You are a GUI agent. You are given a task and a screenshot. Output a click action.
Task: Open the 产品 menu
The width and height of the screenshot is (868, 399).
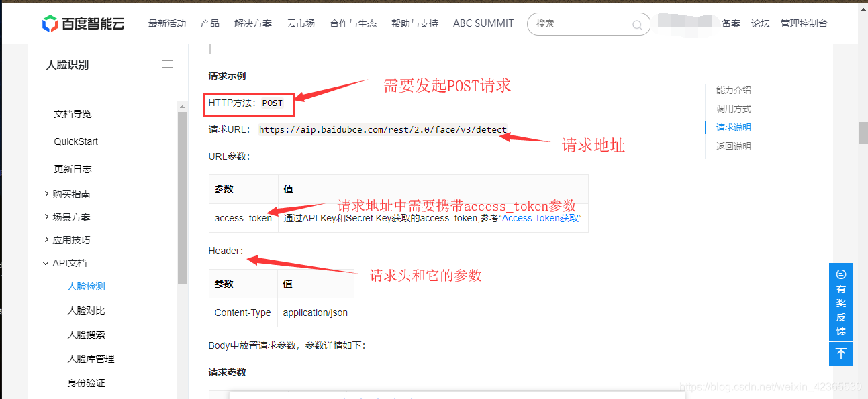(x=210, y=23)
